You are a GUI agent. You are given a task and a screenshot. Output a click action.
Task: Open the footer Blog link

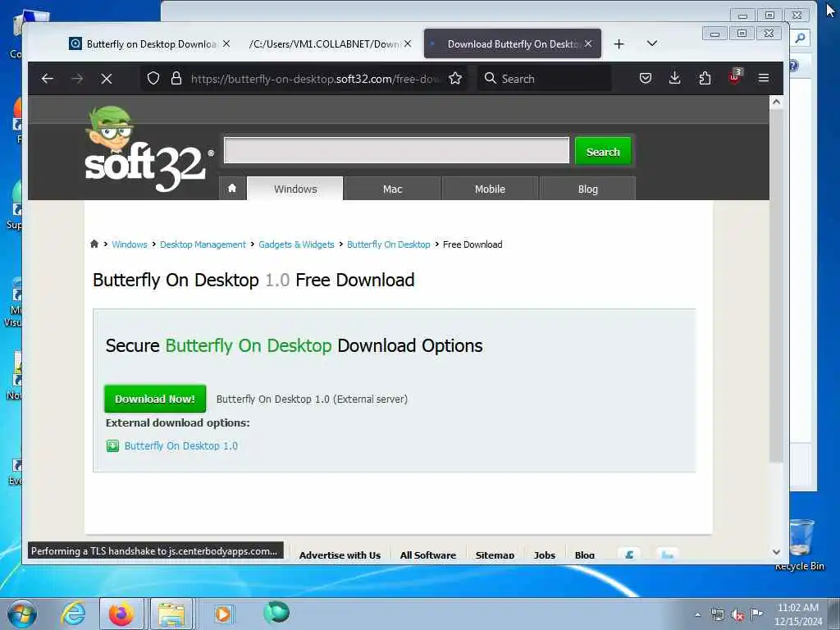(584, 555)
